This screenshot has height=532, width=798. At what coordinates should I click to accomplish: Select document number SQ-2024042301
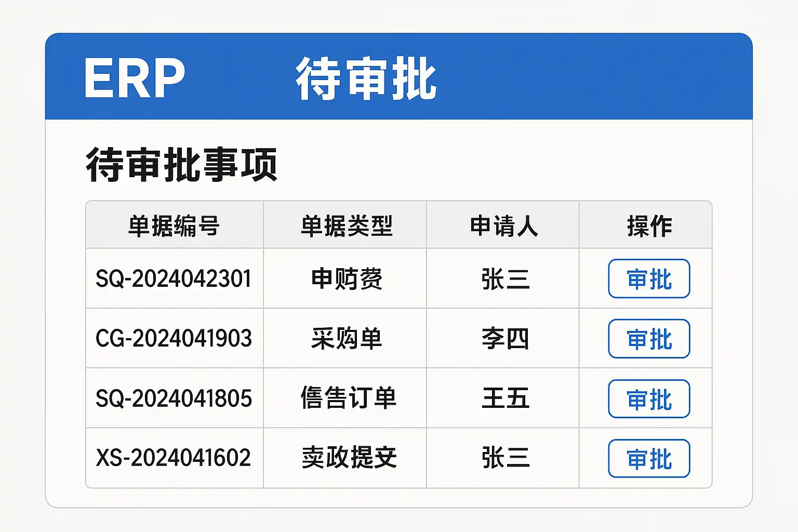pos(174,278)
